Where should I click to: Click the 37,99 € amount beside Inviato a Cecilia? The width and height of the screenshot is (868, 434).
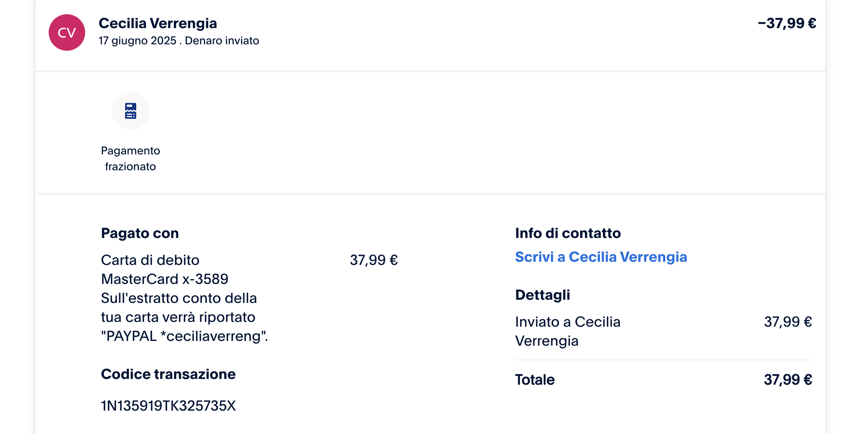[788, 322]
